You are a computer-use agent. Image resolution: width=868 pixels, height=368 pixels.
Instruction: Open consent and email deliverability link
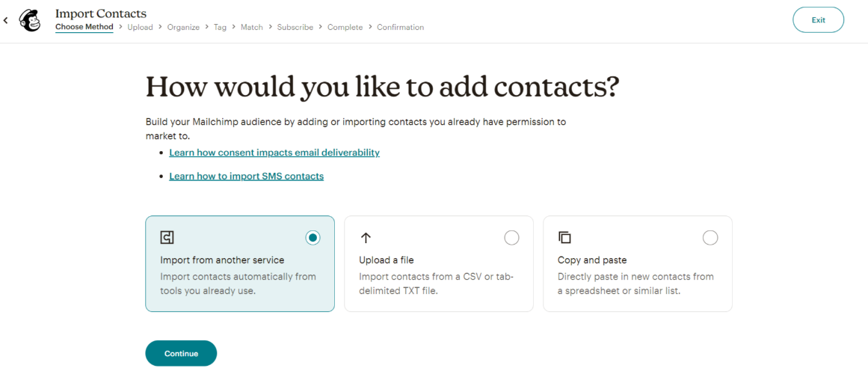point(274,153)
